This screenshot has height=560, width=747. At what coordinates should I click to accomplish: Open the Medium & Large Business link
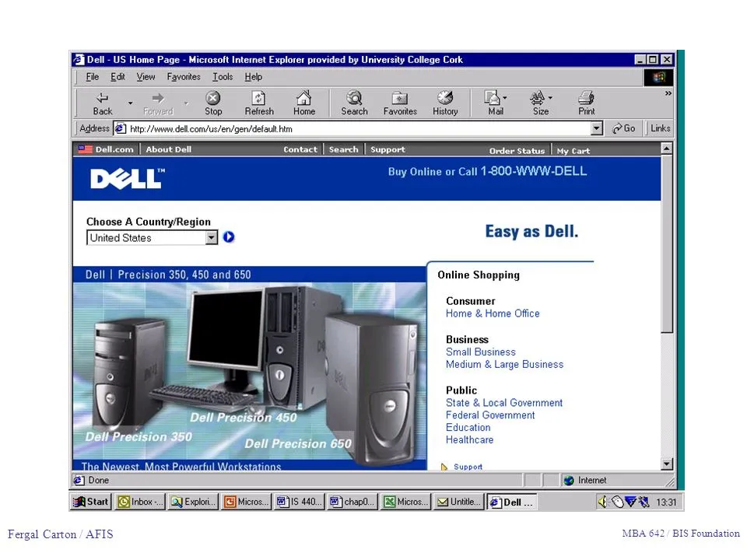504,364
